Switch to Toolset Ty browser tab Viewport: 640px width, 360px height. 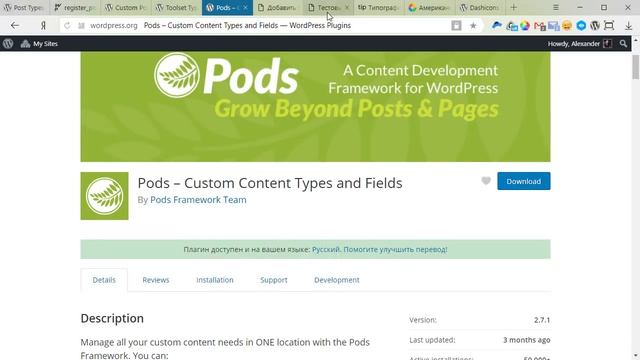click(176, 7)
